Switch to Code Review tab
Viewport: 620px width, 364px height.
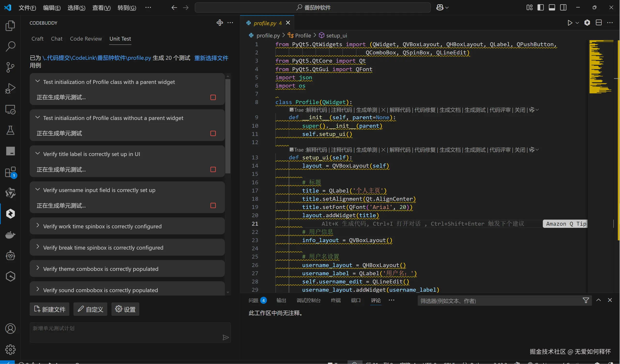[x=86, y=39]
